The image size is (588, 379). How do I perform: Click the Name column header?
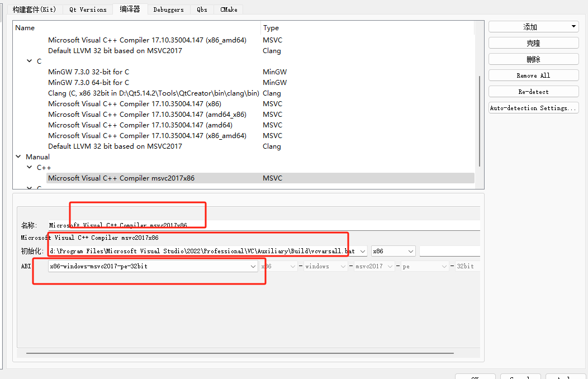coord(137,28)
